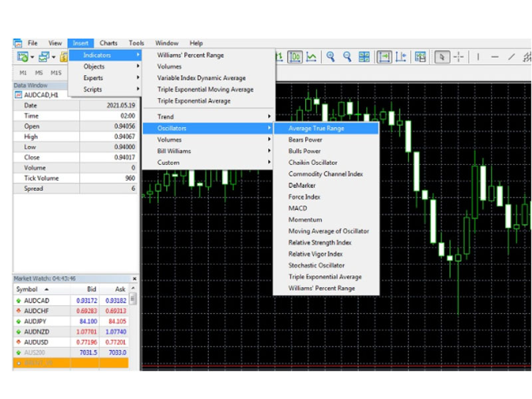The width and height of the screenshot is (532, 399).
Task: Click the Templates toolbar icon
Action: point(420,57)
